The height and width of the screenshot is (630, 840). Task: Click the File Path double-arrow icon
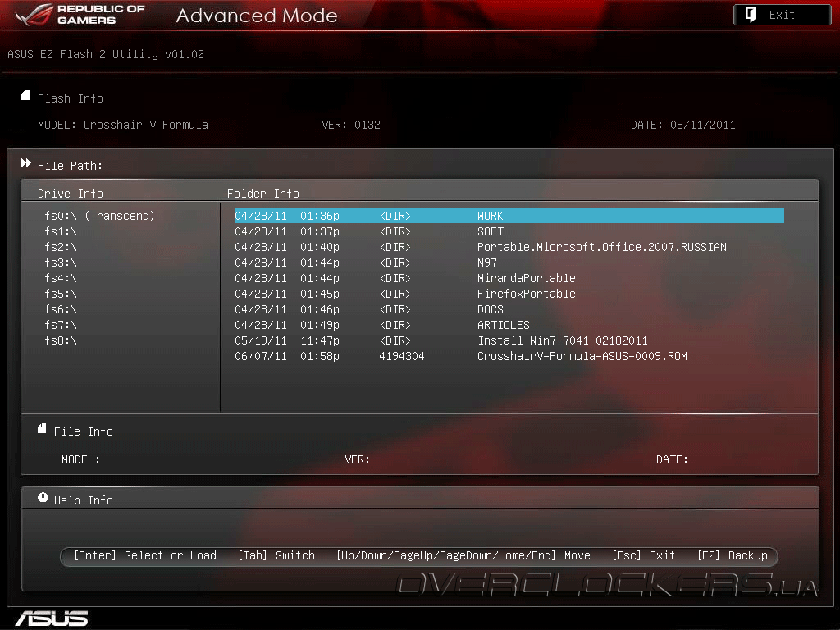click(25, 163)
